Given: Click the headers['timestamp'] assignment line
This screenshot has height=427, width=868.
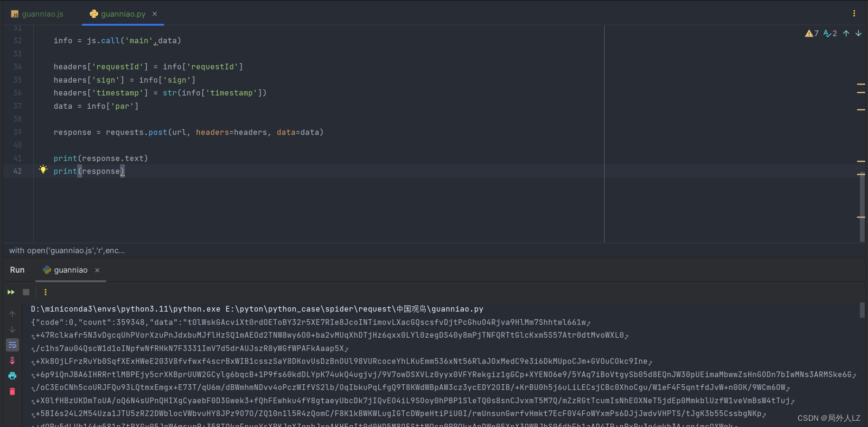Looking at the screenshot, I should [x=160, y=93].
